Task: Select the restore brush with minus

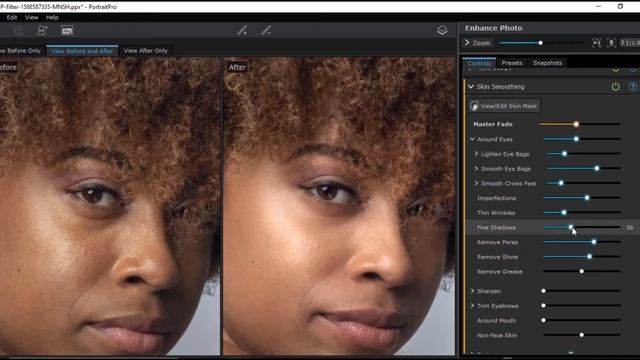Action: pos(266,30)
